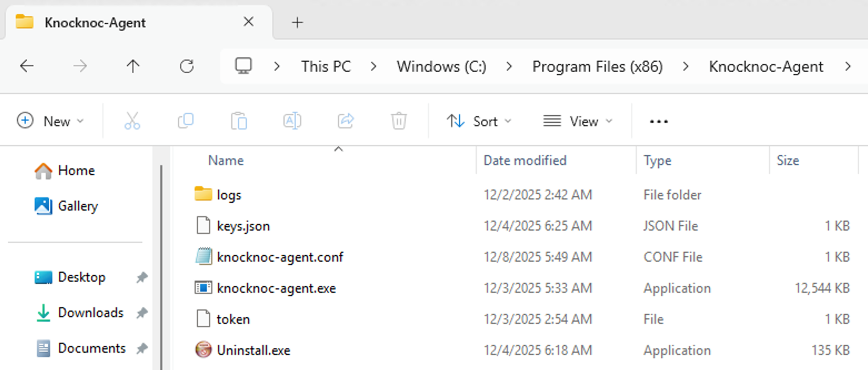Viewport: 868px width, 370px height.
Task: Navigate up one directory level
Action: tap(132, 66)
